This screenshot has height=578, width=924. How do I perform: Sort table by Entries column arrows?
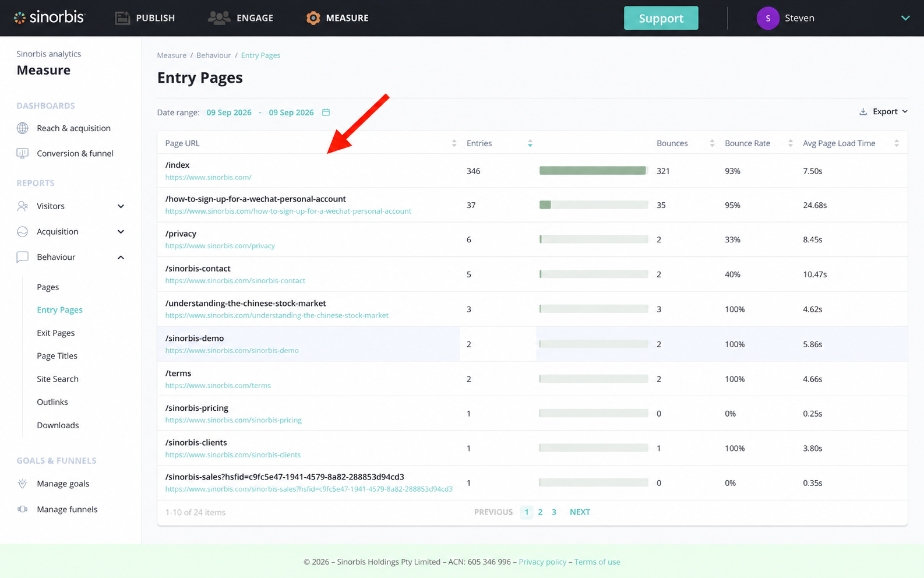pos(530,143)
